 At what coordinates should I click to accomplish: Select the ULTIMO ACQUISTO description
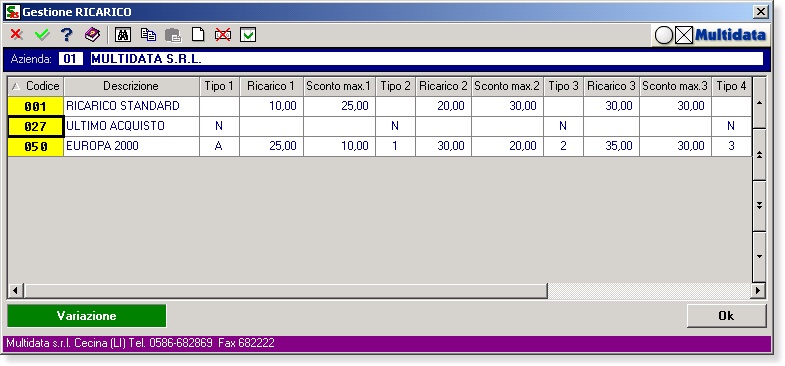(132, 126)
